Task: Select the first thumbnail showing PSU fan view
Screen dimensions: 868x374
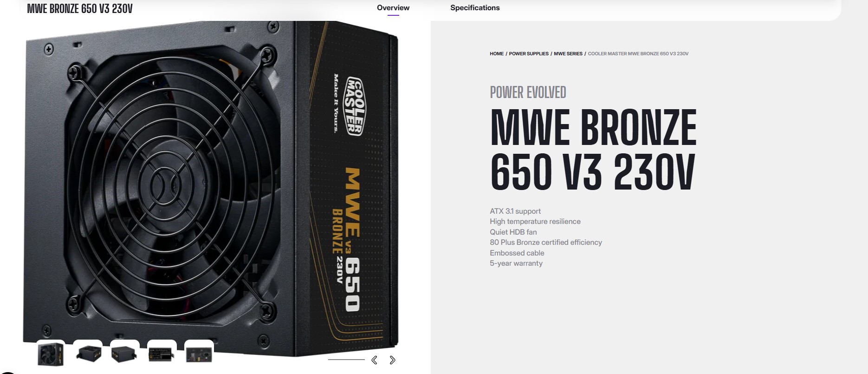Action: pos(51,354)
